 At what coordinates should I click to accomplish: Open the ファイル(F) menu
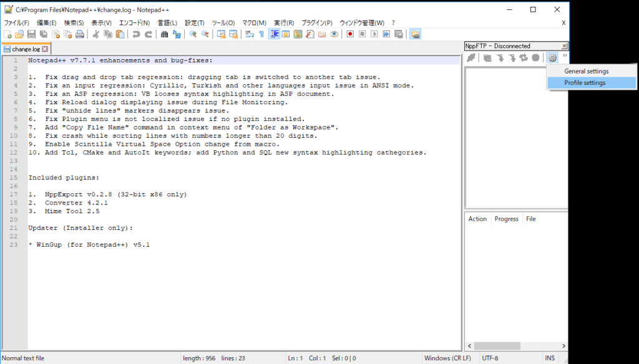pos(16,23)
